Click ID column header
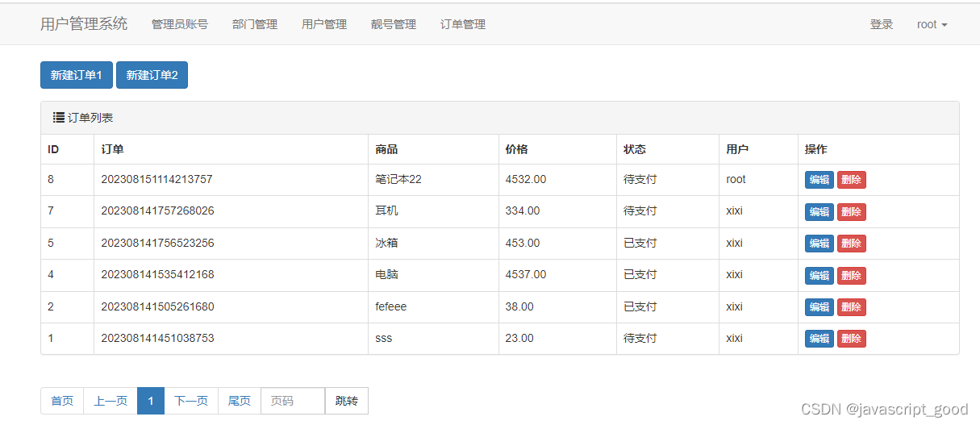The width and height of the screenshot is (980, 425). point(53,149)
